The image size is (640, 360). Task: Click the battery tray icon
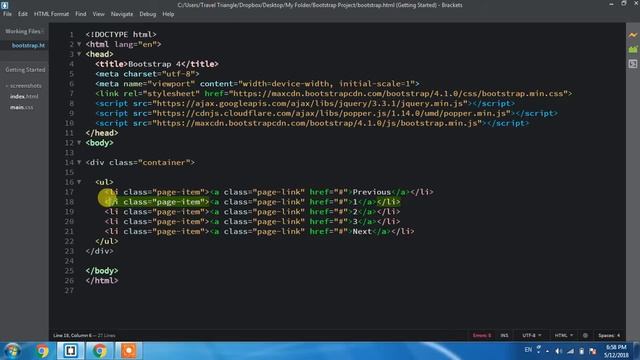[x=582, y=351]
